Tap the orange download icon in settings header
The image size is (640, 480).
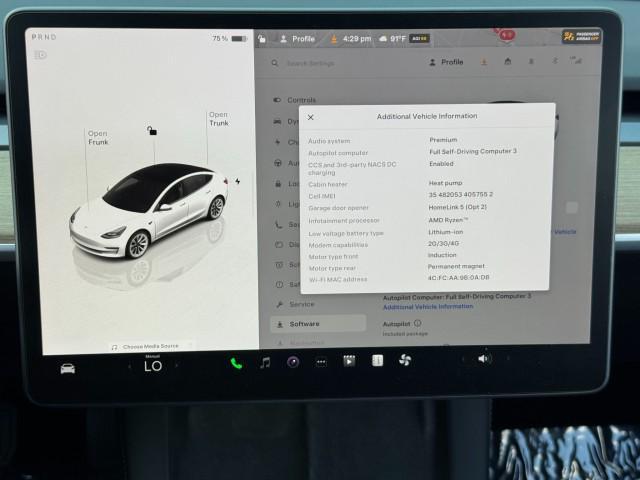pos(484,62)
